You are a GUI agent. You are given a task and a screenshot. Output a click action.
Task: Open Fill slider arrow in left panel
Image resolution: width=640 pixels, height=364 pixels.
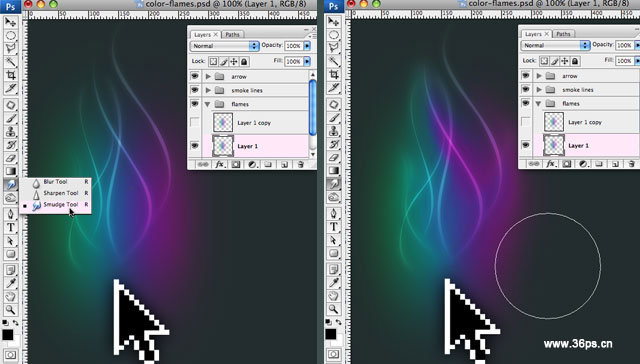pyautogui.click(x=307, y=61)
